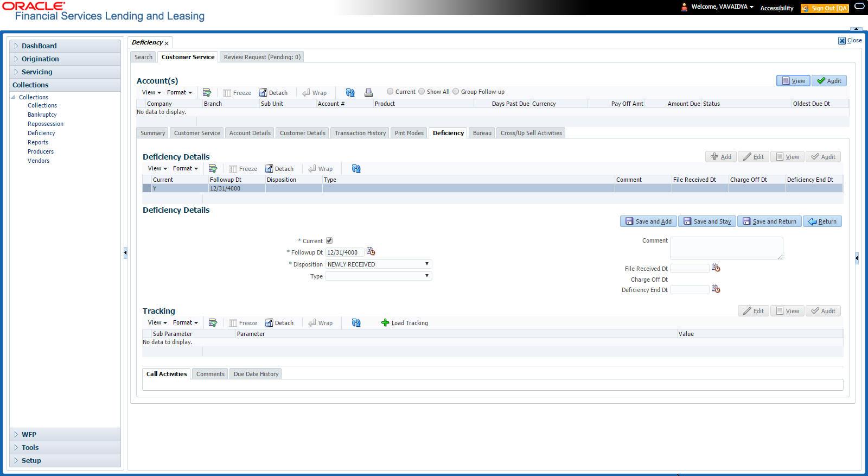Open the Format menu in Account(s) toolbar
Screen dimensions: 868x476
click(x=180, y=93)
